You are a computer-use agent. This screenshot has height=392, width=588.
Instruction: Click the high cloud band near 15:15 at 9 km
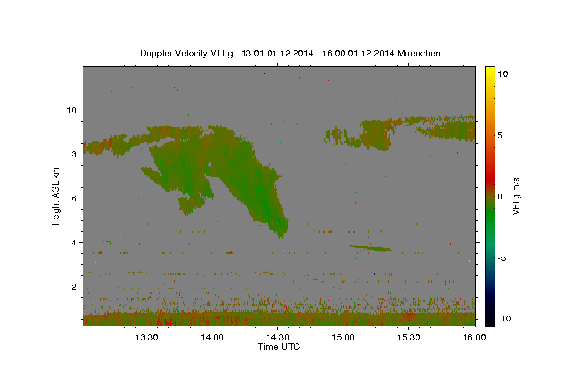coord(376,134)
